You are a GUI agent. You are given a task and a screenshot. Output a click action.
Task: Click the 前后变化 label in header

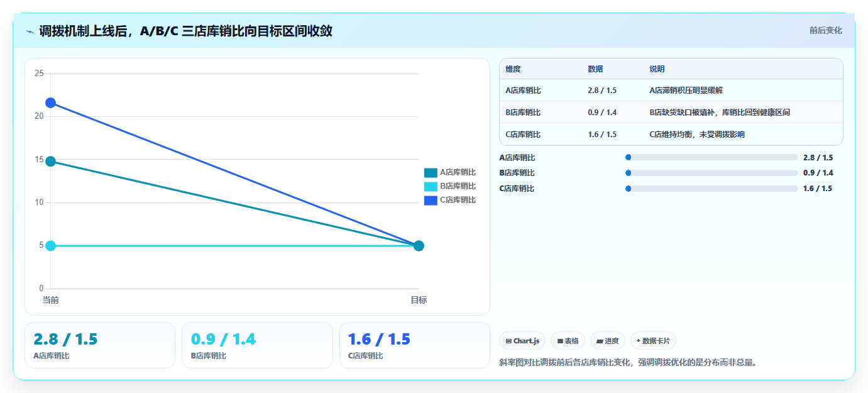[x=825, y=30]
